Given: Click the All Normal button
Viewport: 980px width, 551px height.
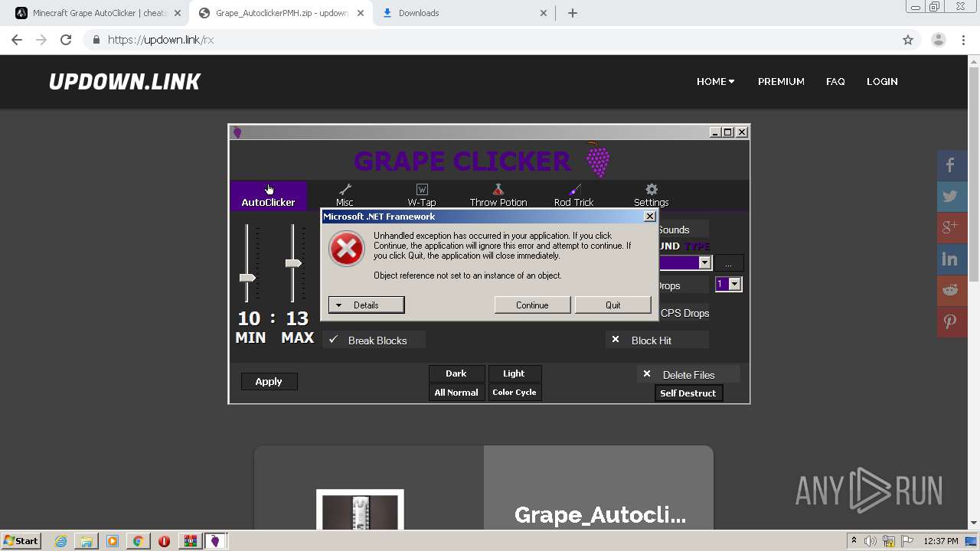Looking at the screenshot, I should click(456, 393).
